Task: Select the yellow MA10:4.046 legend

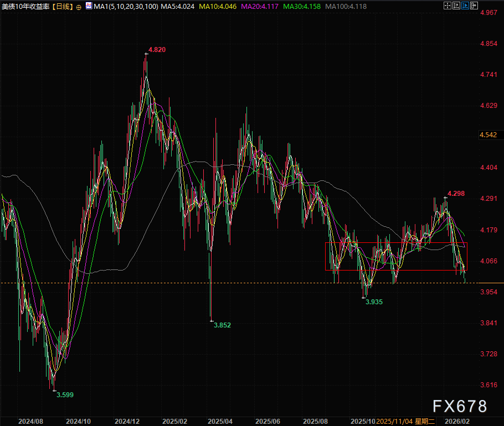Action: (218, 7)
